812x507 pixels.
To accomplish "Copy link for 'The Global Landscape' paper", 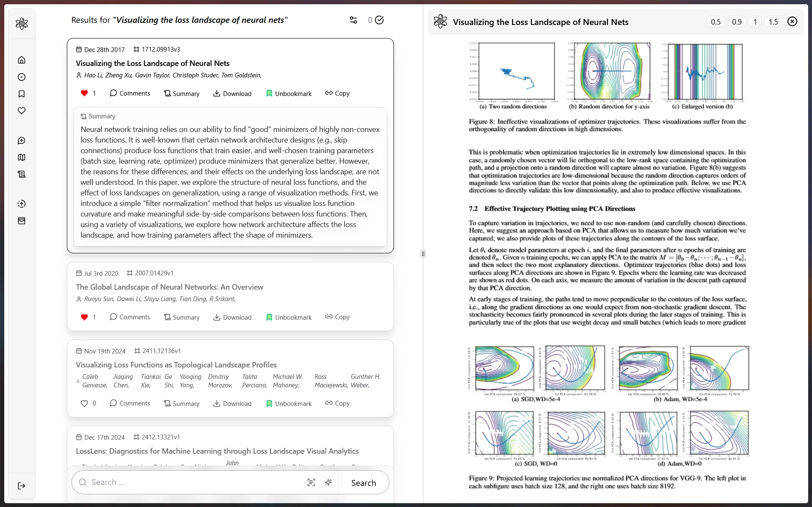I will [337, 317].
